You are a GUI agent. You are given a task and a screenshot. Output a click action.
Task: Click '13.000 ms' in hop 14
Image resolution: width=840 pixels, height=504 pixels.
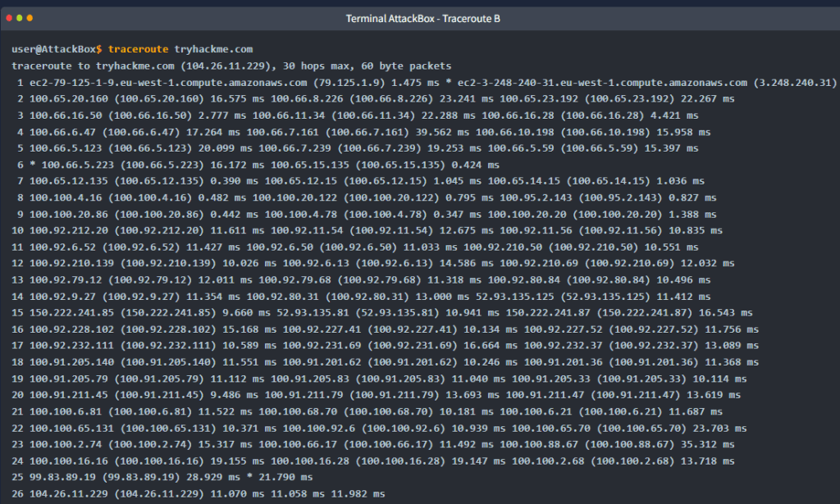(442, 297)
